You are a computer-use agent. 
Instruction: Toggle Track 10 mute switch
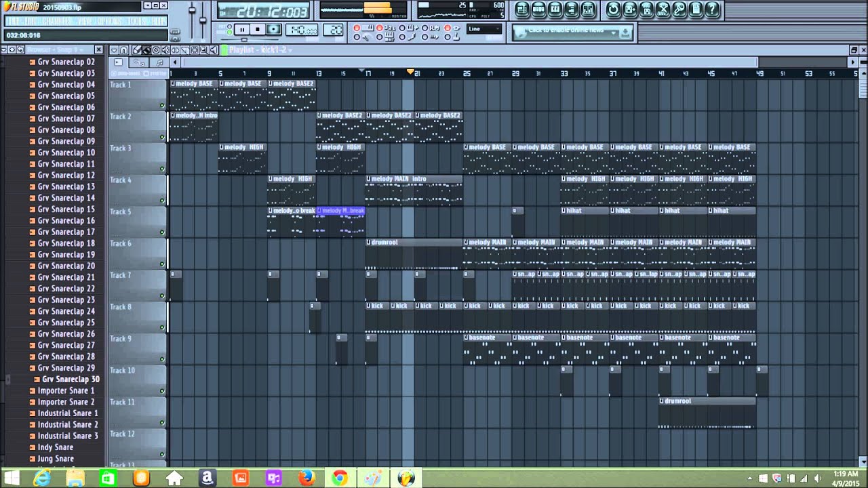tap(162, 390)
